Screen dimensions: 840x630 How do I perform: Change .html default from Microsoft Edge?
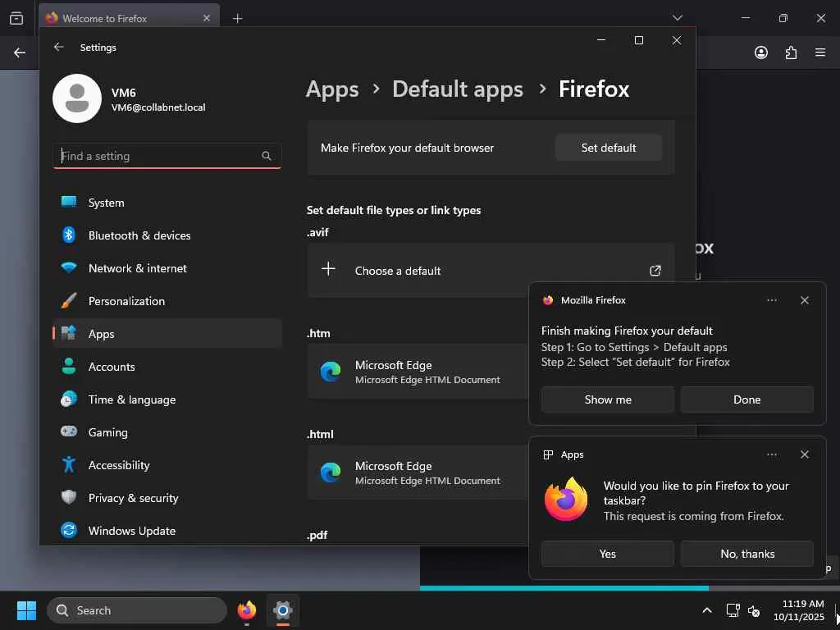(418, 472)
